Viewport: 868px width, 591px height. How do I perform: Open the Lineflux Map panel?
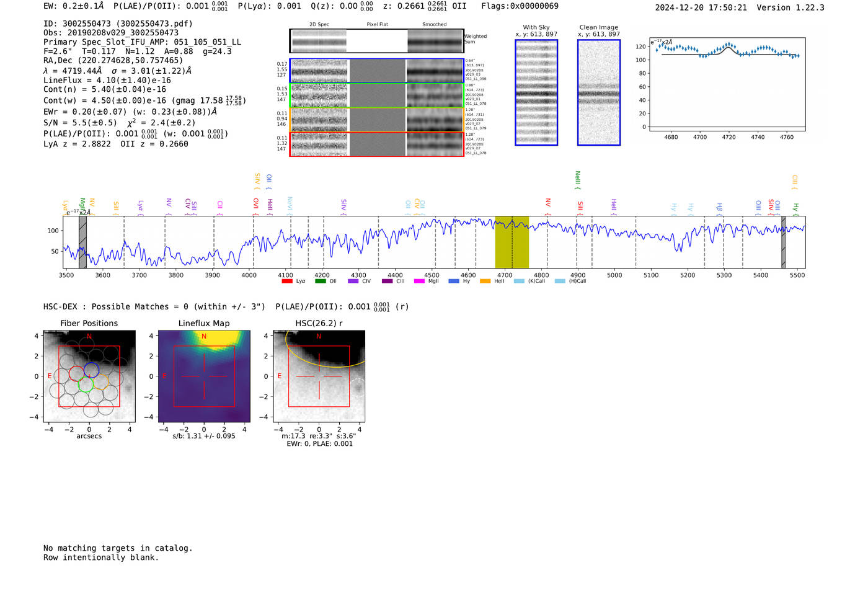204,376
